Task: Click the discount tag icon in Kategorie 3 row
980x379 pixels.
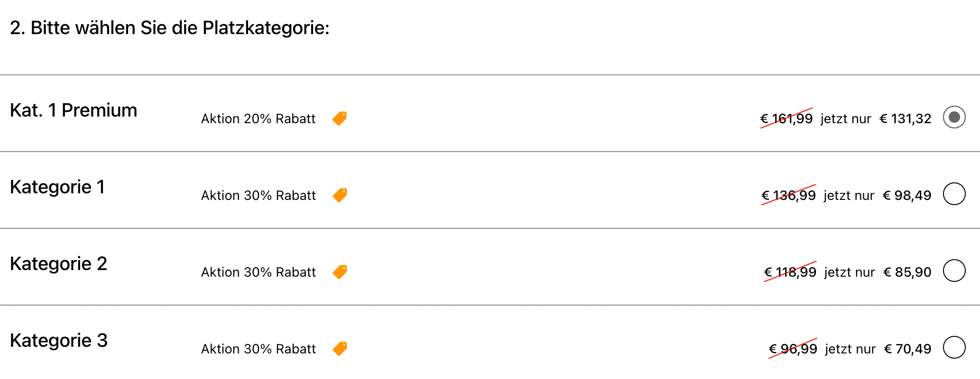Action: coord(340,349)
